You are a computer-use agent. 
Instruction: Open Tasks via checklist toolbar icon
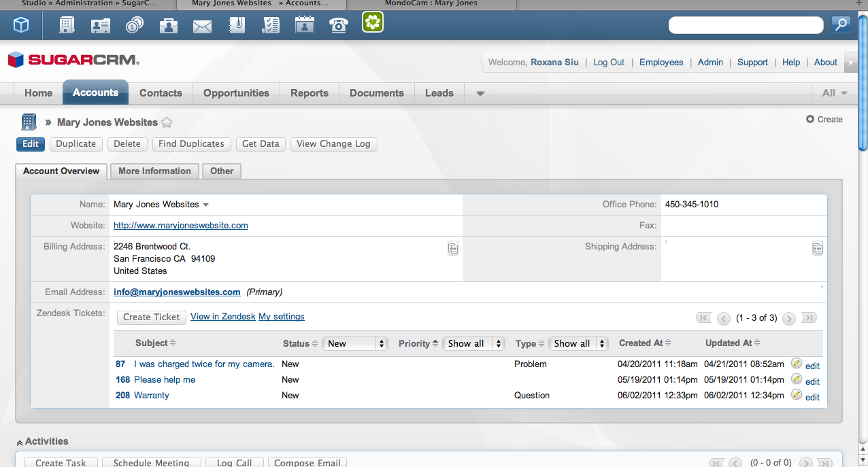coord(271,26)
